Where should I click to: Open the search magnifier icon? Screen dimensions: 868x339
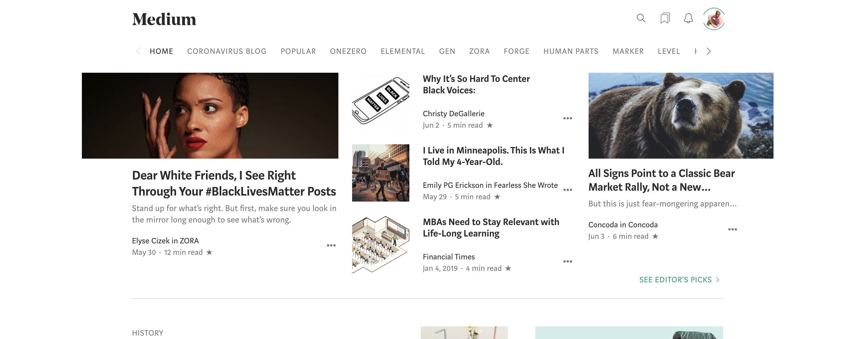pos(641,18)
